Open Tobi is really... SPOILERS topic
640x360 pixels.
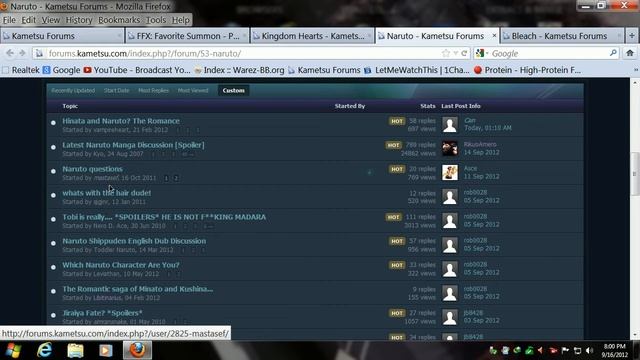164,217
